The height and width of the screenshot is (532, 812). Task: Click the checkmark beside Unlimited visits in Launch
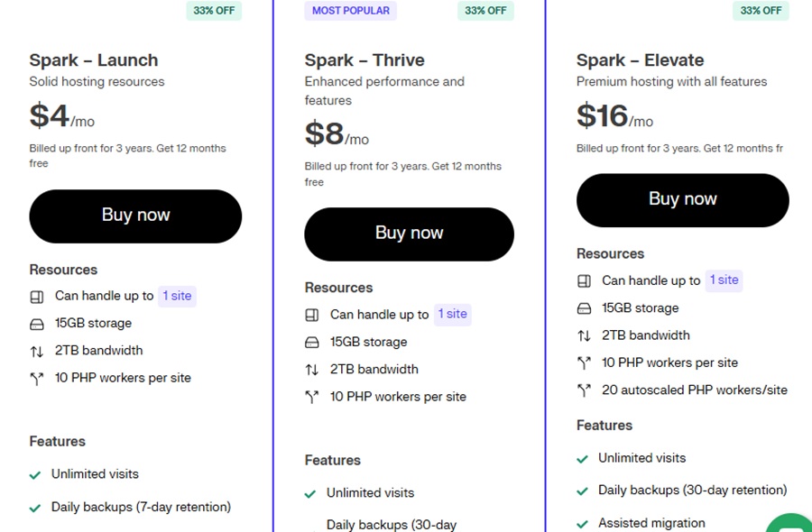pyautogui.click(x=35, y=474)
